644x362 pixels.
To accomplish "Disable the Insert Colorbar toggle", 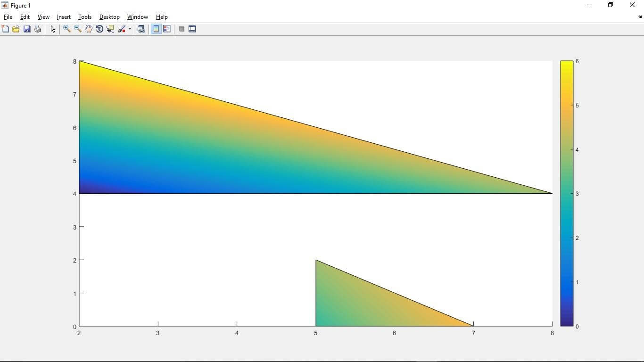I will click(x=156, y=29).
